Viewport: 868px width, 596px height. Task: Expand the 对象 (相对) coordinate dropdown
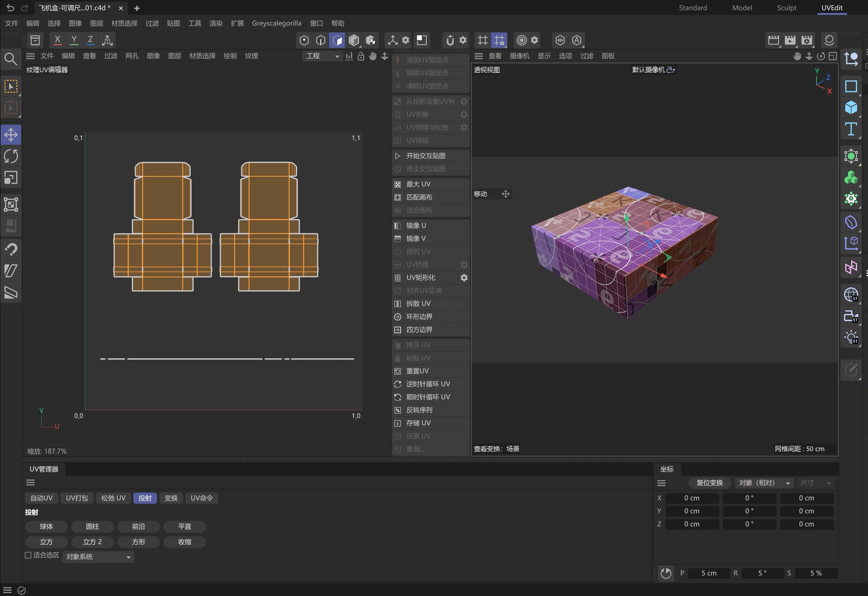pyautogui.click(x=764, y=483)
